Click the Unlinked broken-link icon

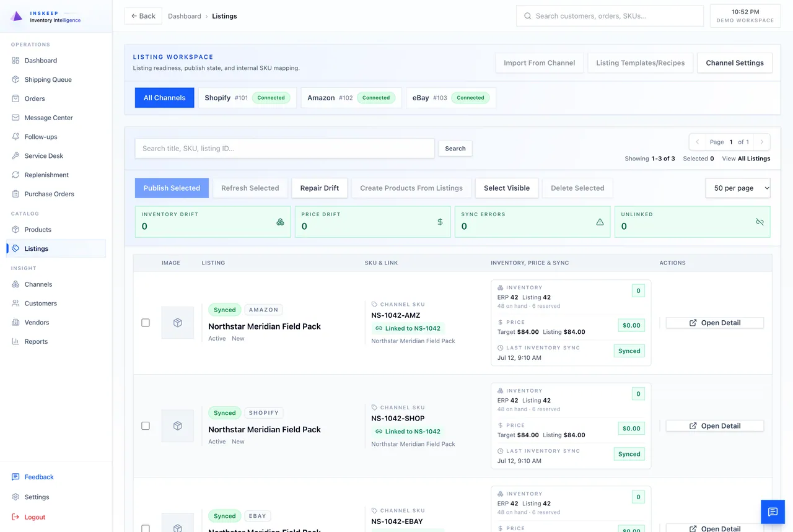click(760, 222)
